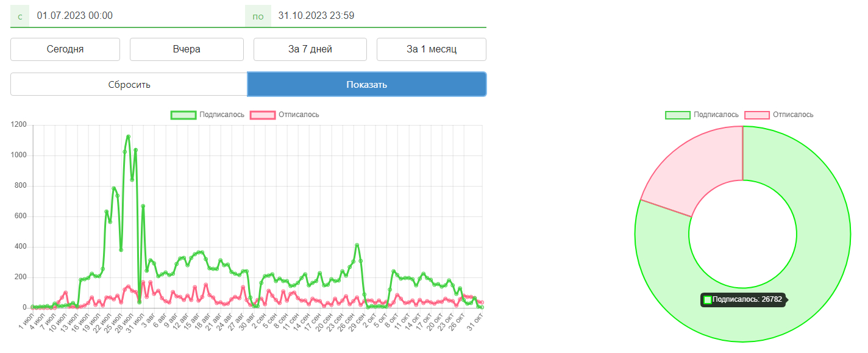
Task: Click the highest green peak above 1100
Action: (128, 137)
